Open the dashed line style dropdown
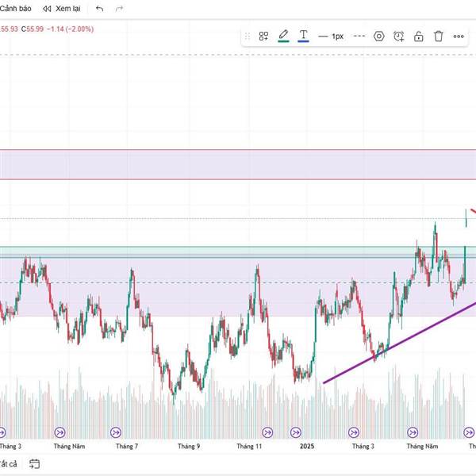The height and width of the screenshot is (476, 476). (x=359, y=36)
